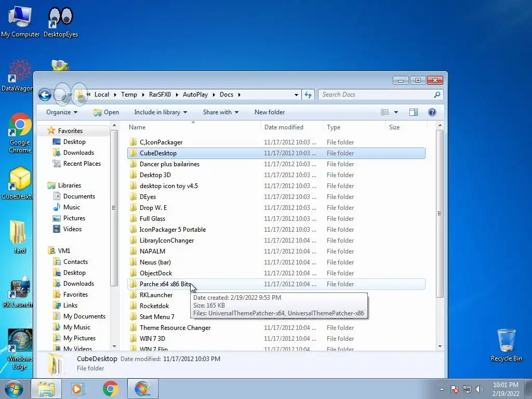Open Google Chrome desktop shortcut
Viewport: 532px width, 399px height.
point(20,133)
